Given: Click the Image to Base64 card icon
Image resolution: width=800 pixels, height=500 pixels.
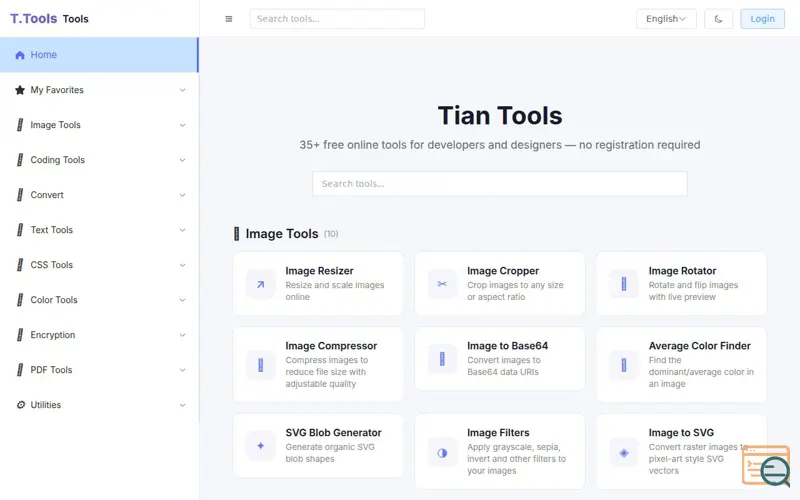Looking at the screenshot, I should (442, 359).
